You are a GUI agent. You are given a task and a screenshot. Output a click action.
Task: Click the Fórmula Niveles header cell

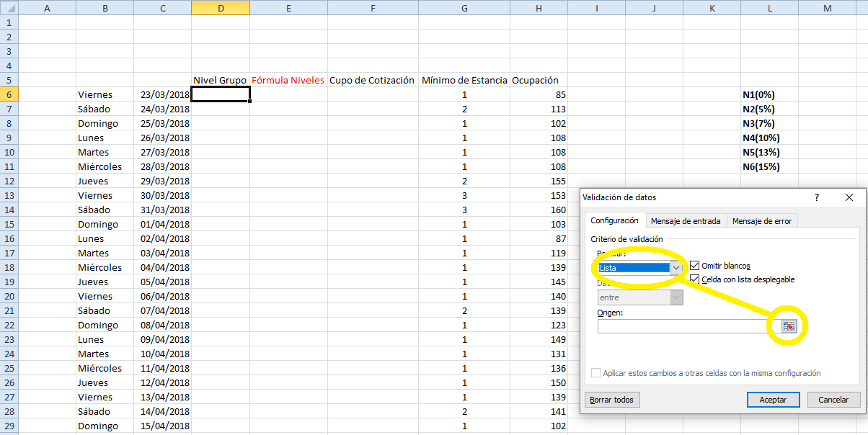[288, 80]
